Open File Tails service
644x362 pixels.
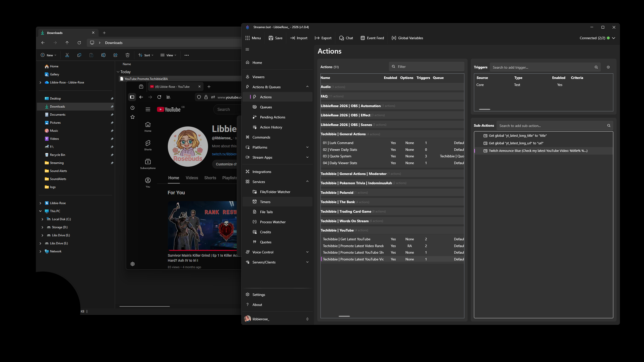pyautogui.click(x=277, y=212)
